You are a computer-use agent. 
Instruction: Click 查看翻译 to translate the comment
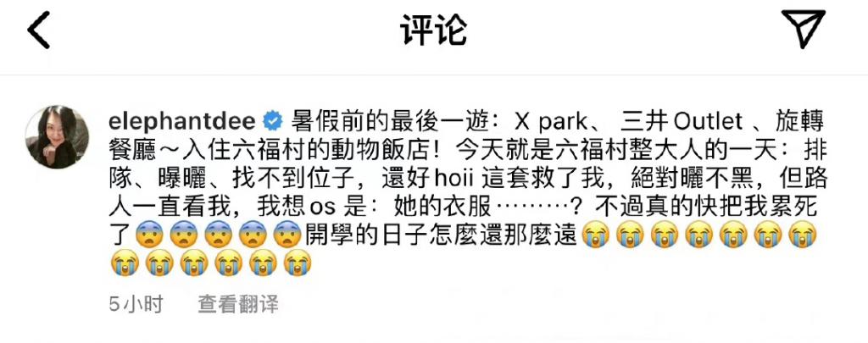tap(238, 305)
